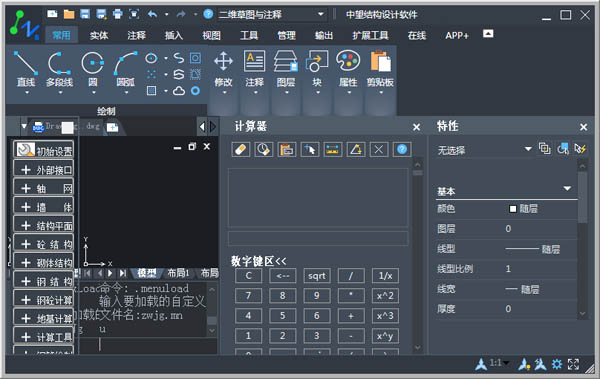Click the 线型 随层 linetype value
Image resolution: width=600 pixels, height=379 pixels.
[533, 249]
